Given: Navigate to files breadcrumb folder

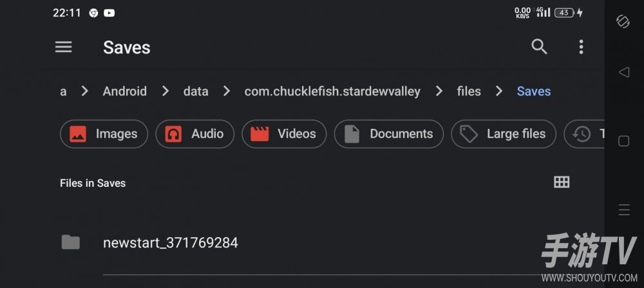Looking at the screenshot, I should click(x=469, y=91).
